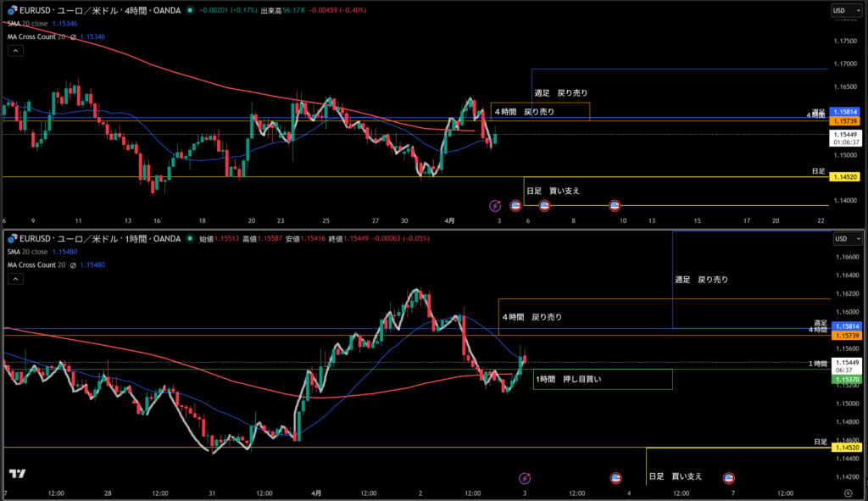This screenshot has height=501, width=868.
Task: Open the rightmost US flag economic event on 1-hour chart
Action: (x=727, y=478)
